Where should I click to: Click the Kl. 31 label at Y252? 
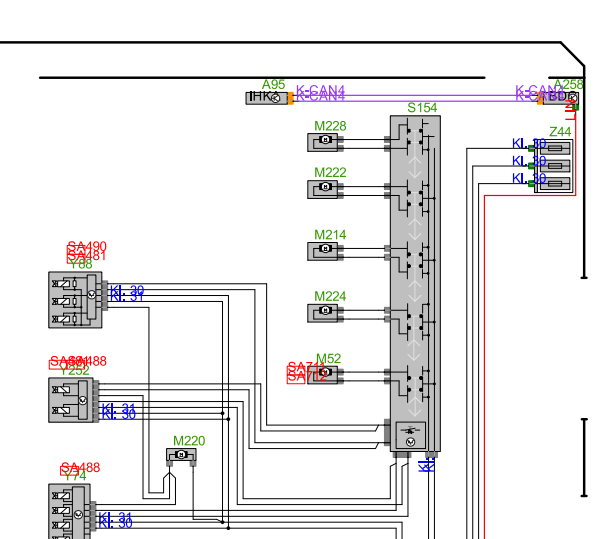118,409
